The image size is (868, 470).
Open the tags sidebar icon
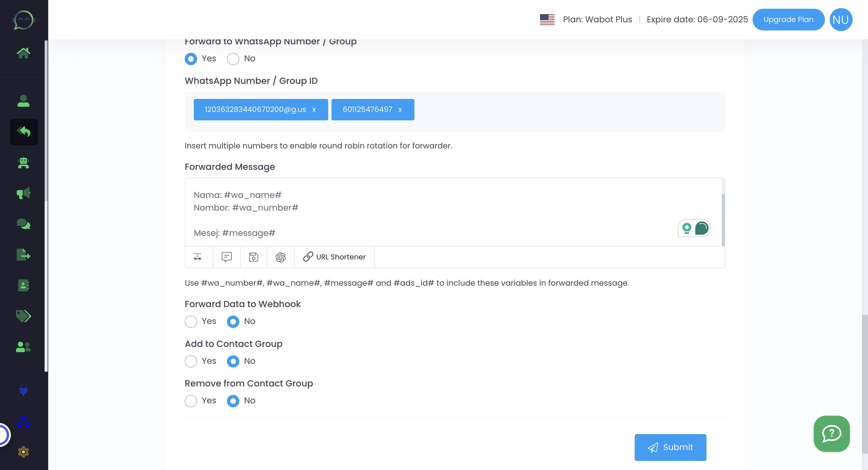(23, 316)
